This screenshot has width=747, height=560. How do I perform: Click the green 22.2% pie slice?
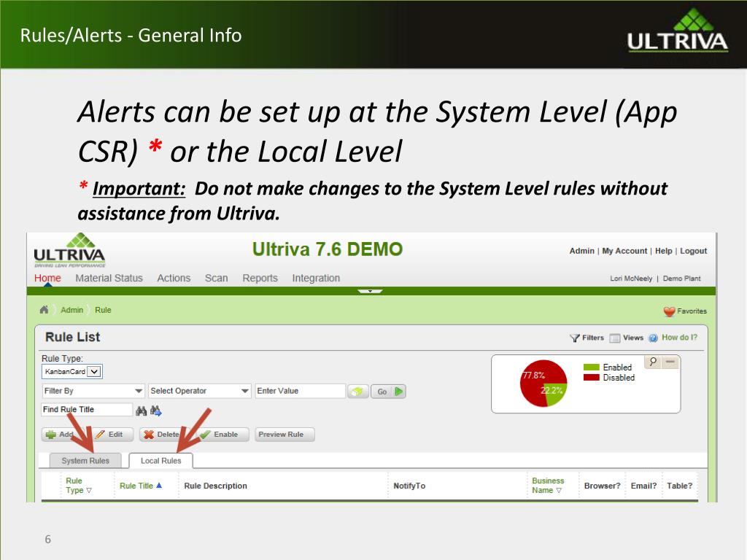[x=555, y=394]
